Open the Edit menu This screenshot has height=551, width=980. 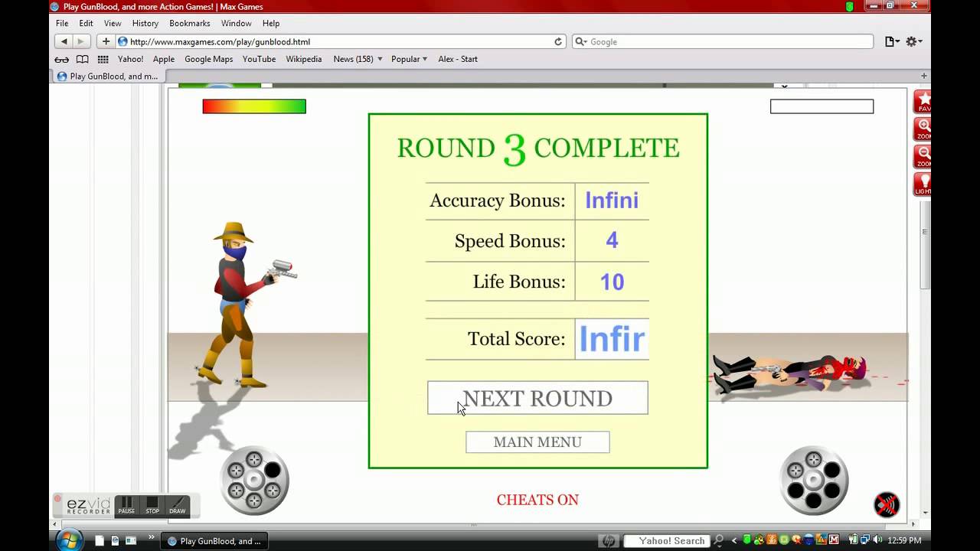point(86,23)
